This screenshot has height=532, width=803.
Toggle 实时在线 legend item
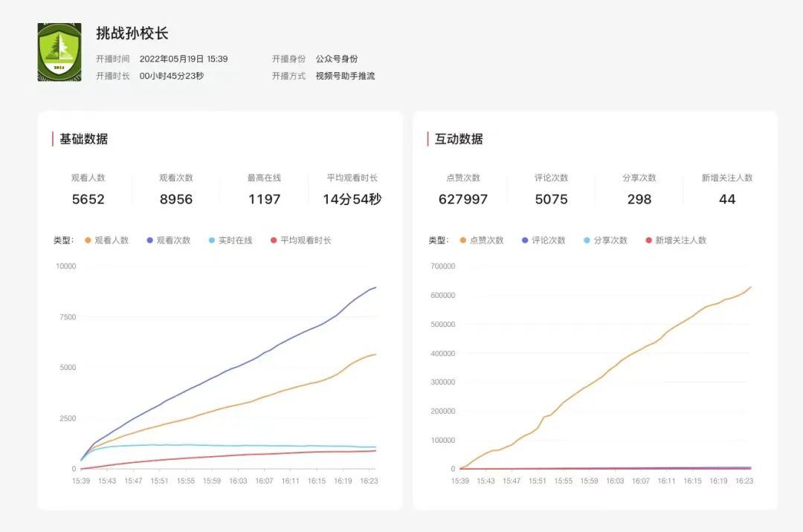[x=230, y=241]
